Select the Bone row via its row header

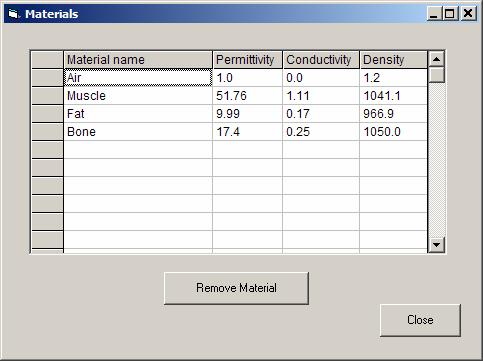click(47, 132)
